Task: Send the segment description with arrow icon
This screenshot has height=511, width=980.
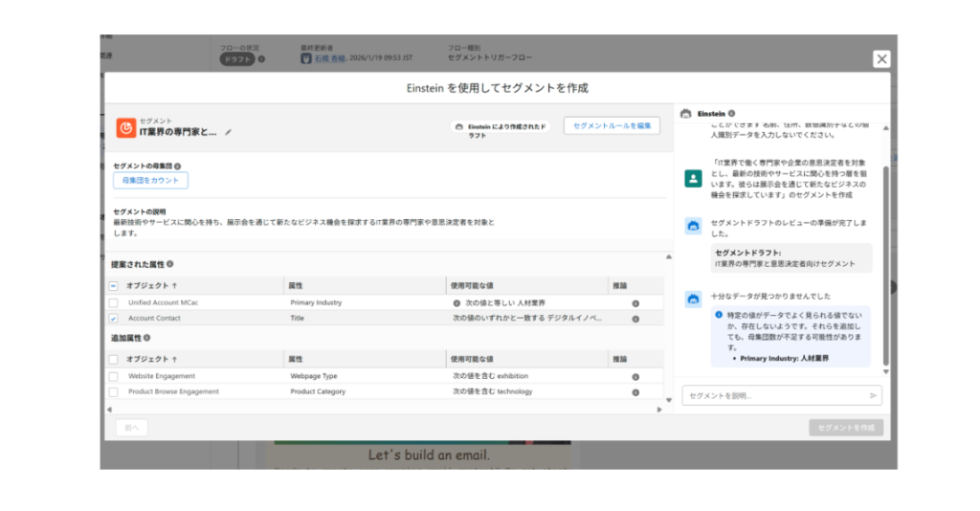Action: [x=873, y=395]
